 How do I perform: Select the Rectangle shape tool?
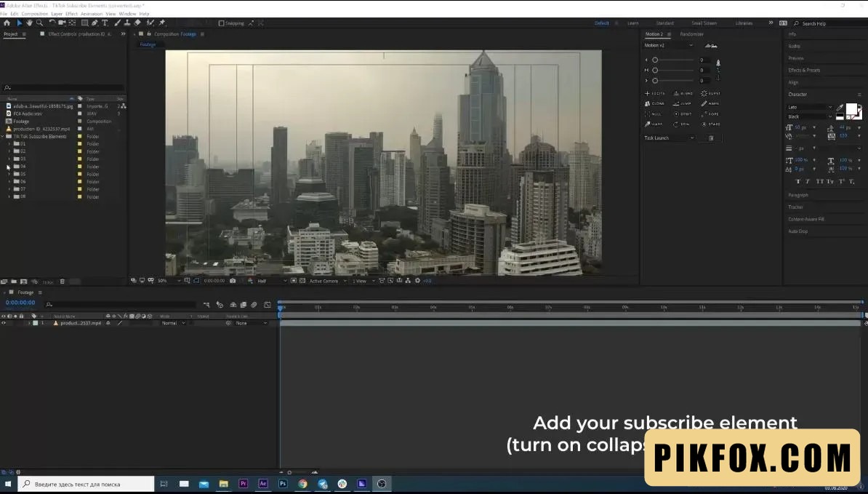click(85, 23)
